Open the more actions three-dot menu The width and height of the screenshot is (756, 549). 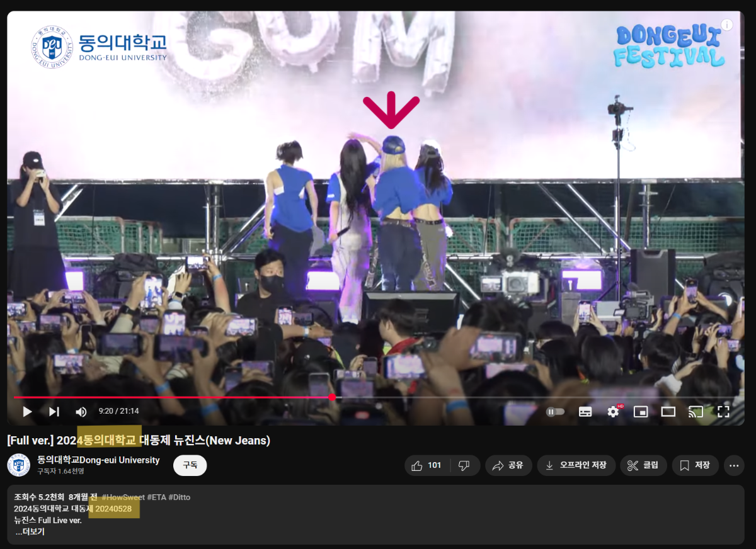click(734, 465)
